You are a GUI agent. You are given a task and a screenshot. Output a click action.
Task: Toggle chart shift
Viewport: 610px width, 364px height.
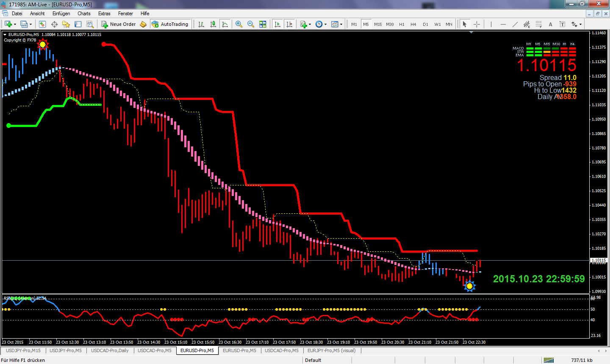click(289, 24)
